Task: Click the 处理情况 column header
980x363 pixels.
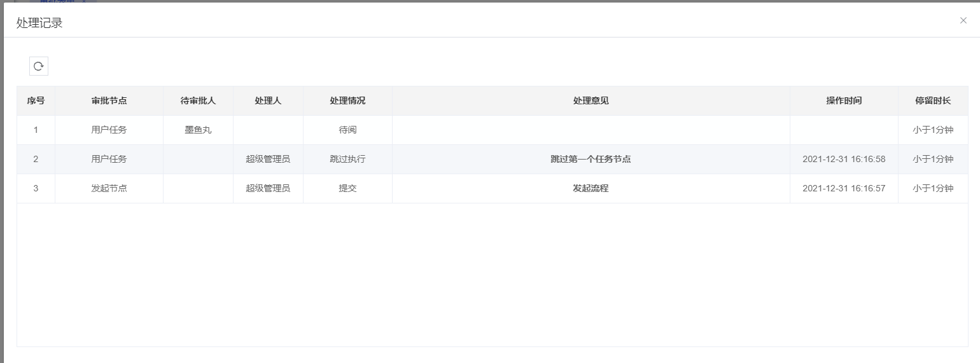Action: pyautogui.click(x=347, y=100)
